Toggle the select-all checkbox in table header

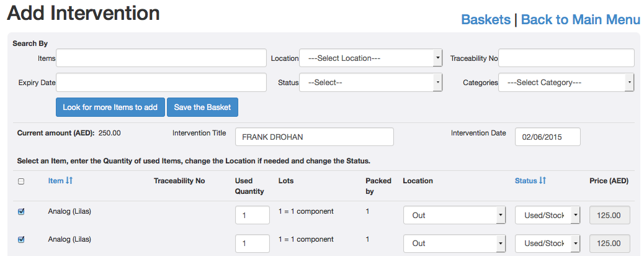21,181
